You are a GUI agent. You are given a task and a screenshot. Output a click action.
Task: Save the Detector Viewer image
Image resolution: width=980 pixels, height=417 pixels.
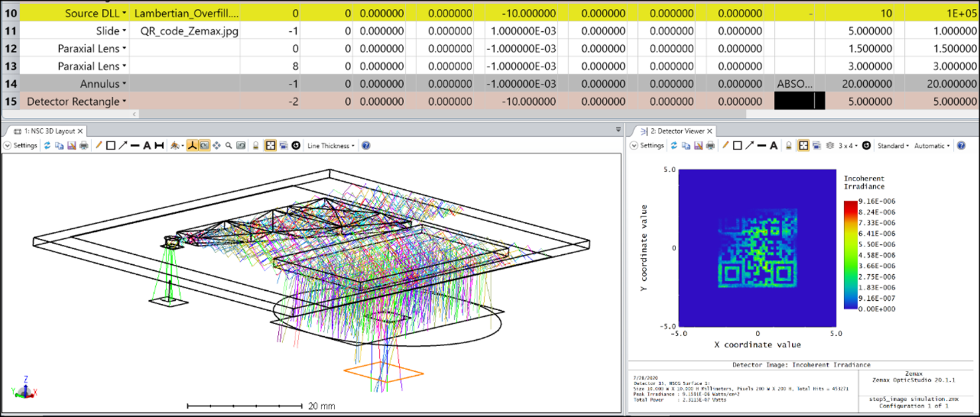[x=698, y=146]
